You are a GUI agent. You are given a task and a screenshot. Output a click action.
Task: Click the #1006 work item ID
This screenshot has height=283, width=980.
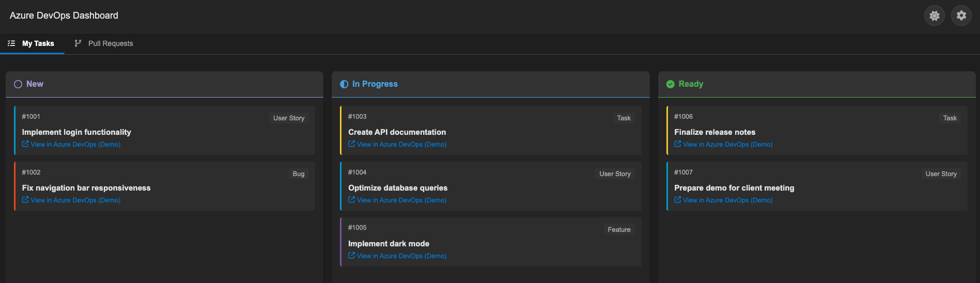tap(683, 117)
